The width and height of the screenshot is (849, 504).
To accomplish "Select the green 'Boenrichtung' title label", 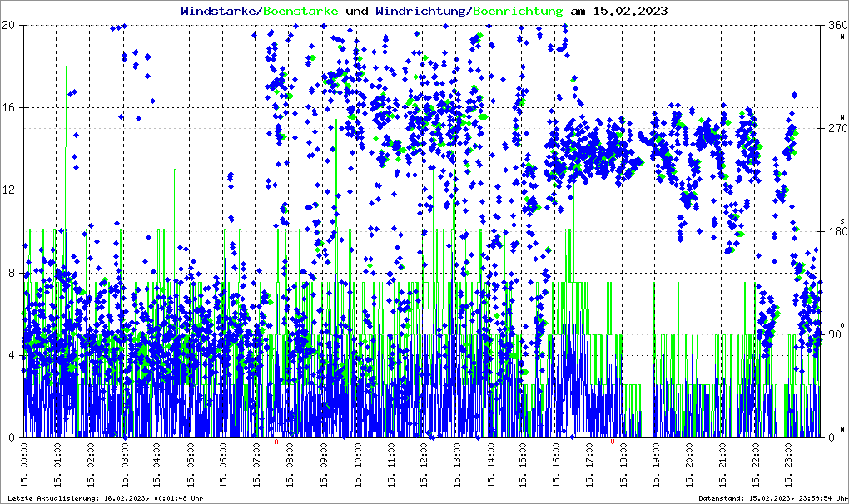I will click(519, 11).
